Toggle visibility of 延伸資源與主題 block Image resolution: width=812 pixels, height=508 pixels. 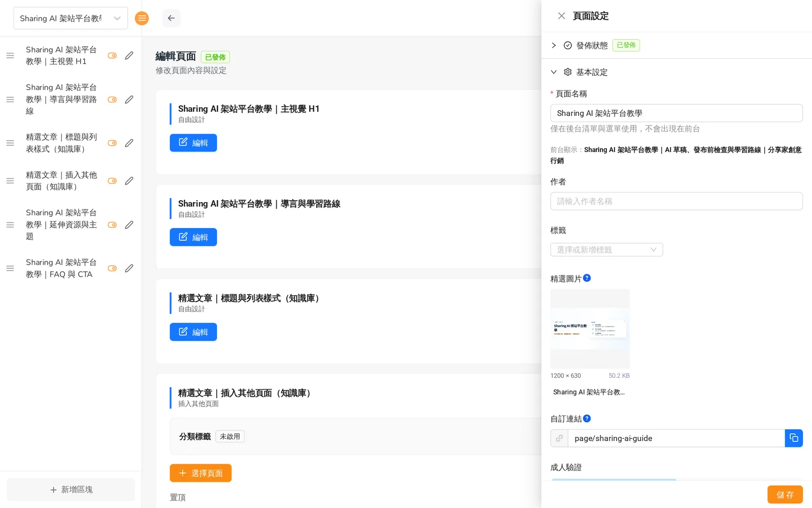tap(112, 225)
